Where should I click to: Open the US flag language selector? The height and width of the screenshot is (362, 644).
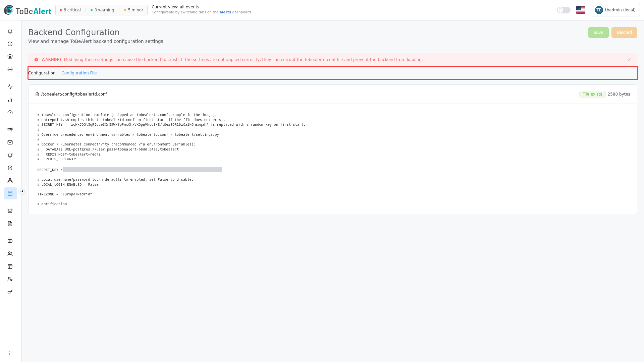581,10
